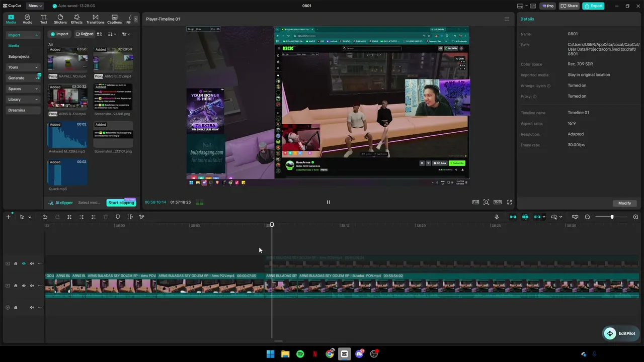The image size is (644, 362).
Task: Open the CapCut Menu dropdown
Action: click(35, 6)
